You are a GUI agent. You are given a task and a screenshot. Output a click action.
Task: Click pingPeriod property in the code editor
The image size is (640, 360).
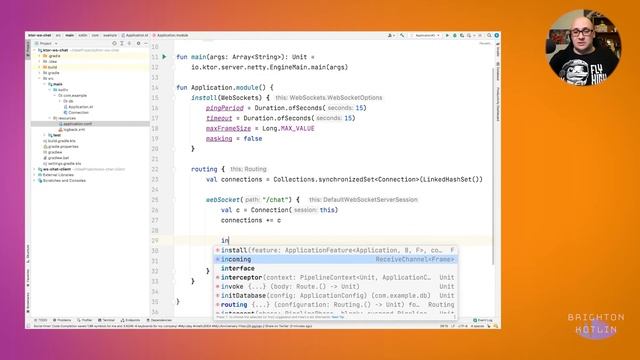(x=224, y=108)
